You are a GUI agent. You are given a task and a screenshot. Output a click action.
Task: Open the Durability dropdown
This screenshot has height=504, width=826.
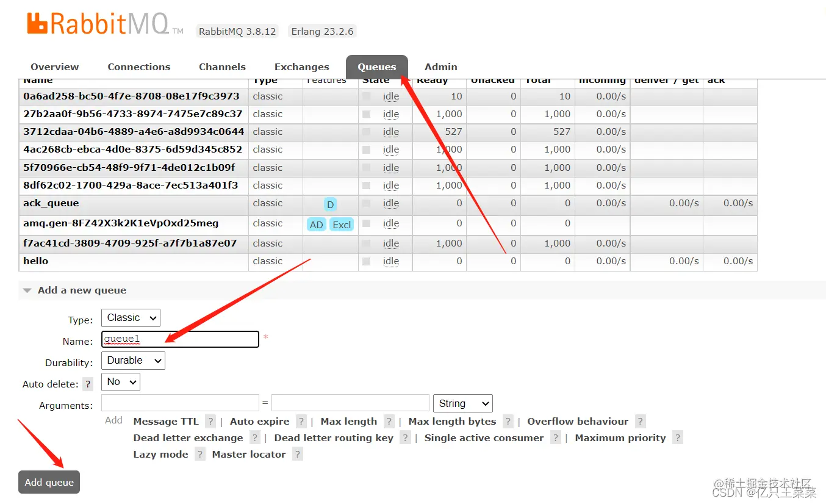click(133, 361)
